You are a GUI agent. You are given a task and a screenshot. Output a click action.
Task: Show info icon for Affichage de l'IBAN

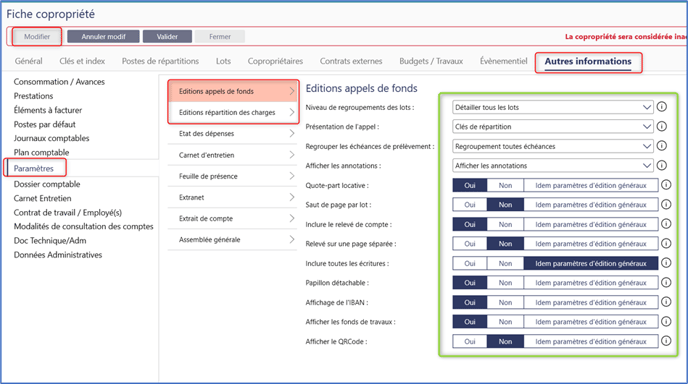click(x=666, y=302)
